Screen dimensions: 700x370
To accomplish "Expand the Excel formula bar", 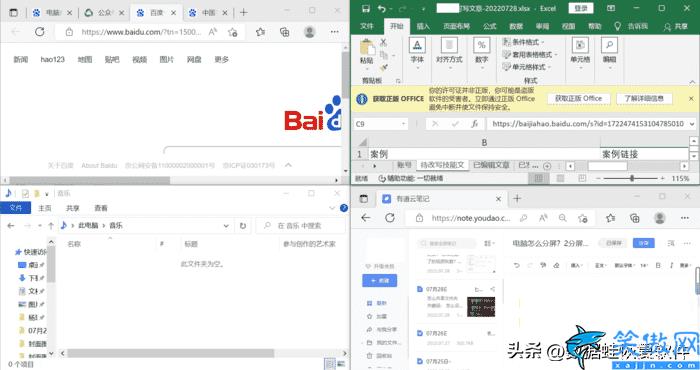I will (x=692, y=124).
